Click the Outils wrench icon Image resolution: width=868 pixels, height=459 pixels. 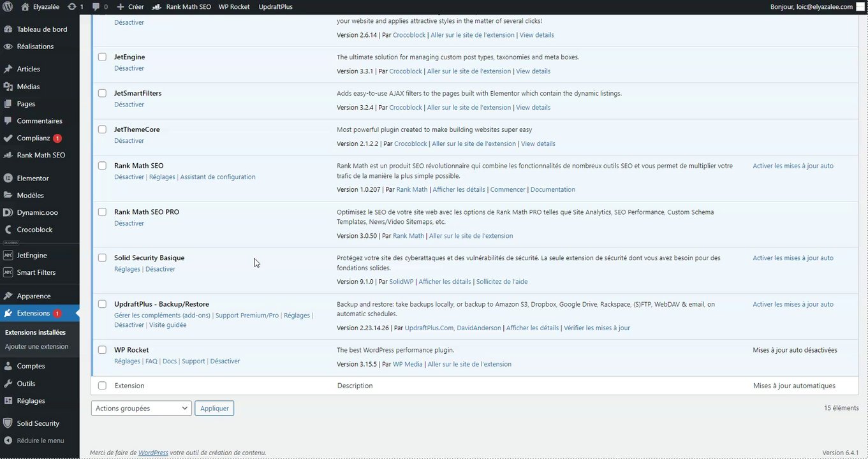click(8, 384)
